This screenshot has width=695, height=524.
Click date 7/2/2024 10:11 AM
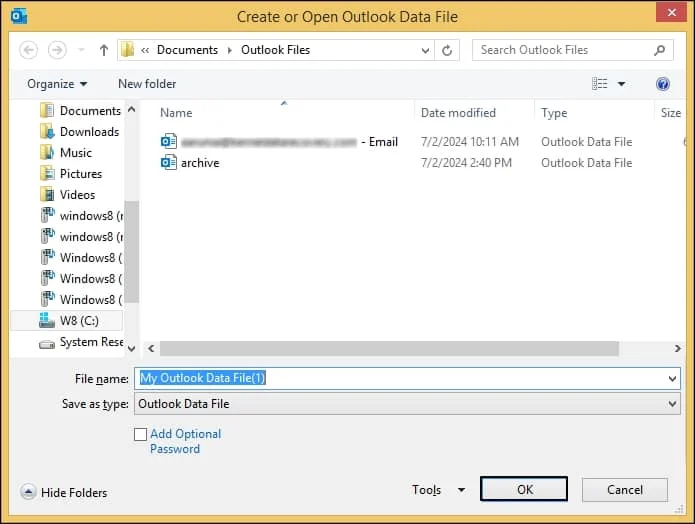click(x=469, y=142)
